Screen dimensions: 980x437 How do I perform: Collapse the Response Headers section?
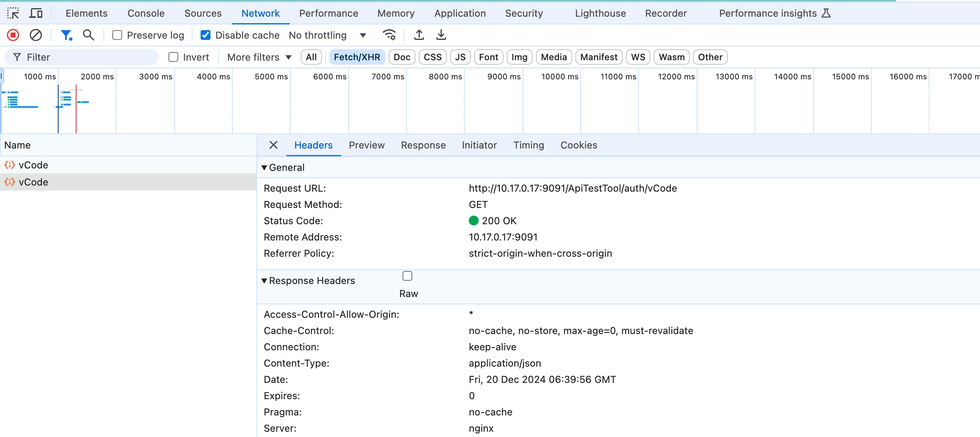pos(264,280)
